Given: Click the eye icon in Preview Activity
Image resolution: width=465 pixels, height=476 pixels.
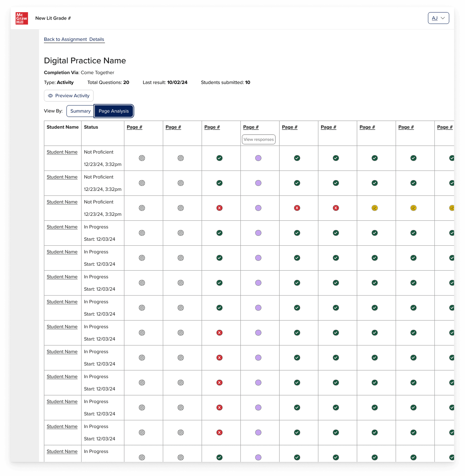Looking at the screenshot, I should click(50, 96).
